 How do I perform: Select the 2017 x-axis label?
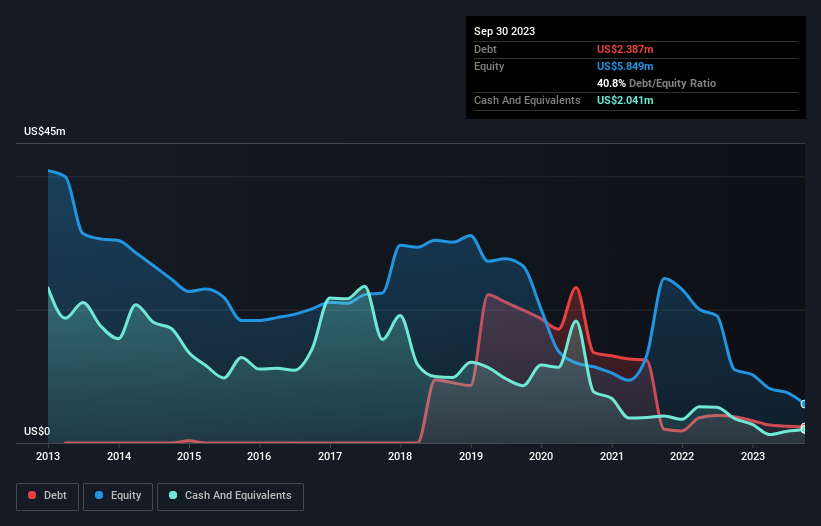(330, 456)
